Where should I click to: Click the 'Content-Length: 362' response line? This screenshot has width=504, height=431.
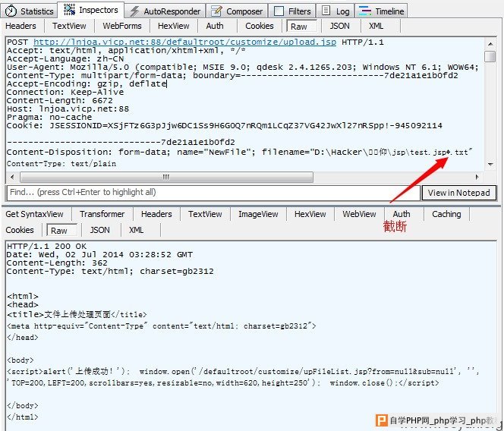point(57,263)
